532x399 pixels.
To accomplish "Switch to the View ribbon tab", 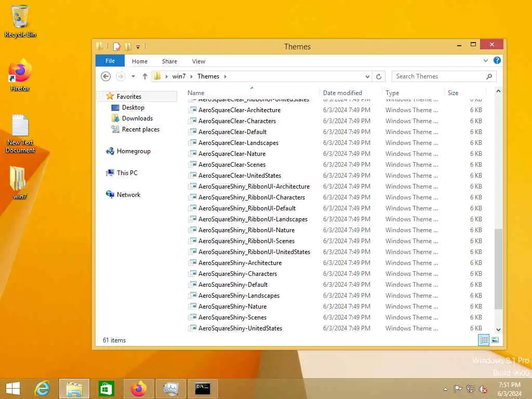I will (198, 61).
